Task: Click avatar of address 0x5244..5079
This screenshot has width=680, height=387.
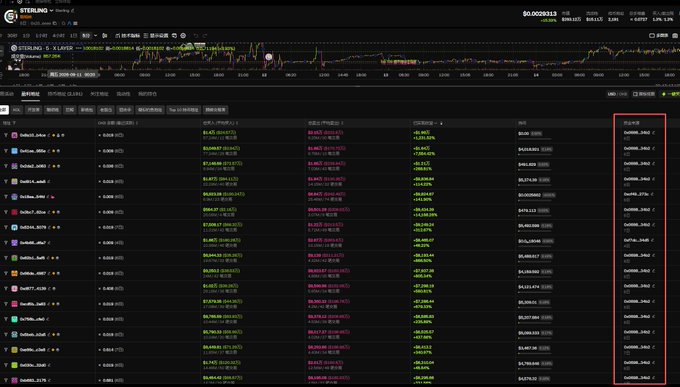Action: (14, 227)
